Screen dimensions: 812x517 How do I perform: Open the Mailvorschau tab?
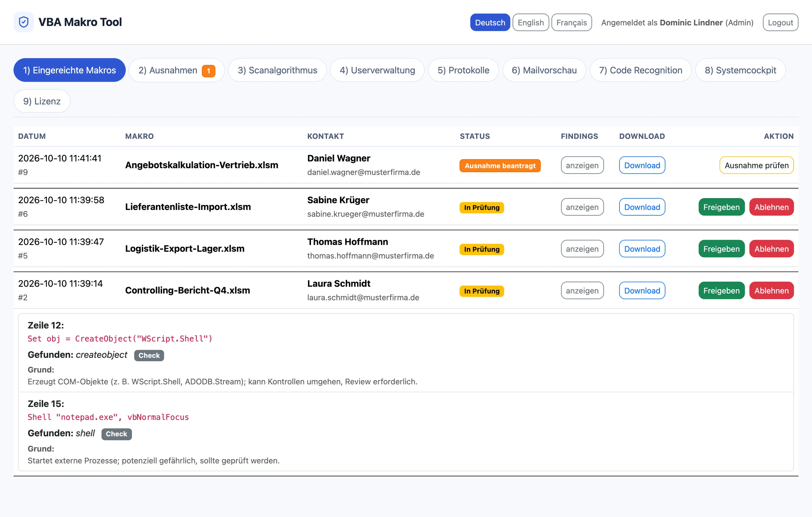point(544,70)
